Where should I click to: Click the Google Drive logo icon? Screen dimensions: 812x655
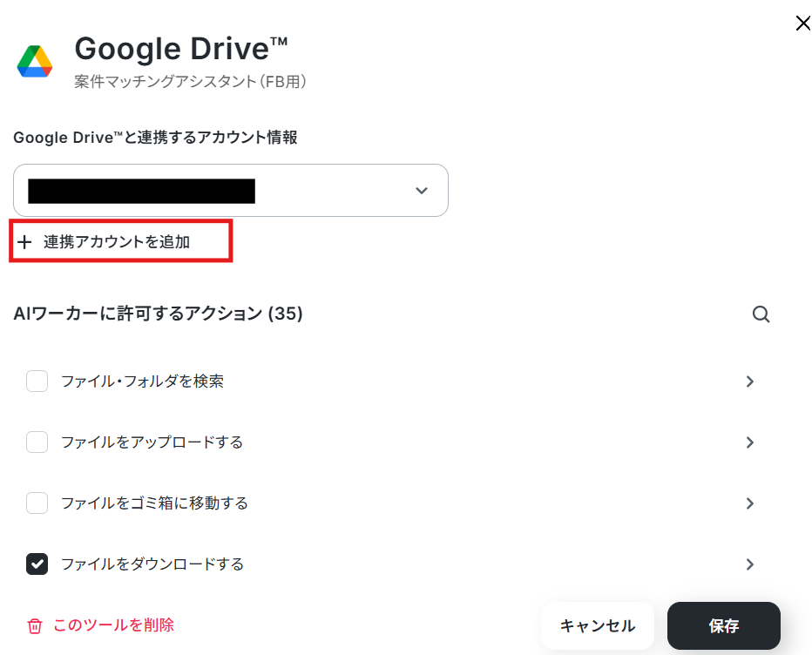35,62
